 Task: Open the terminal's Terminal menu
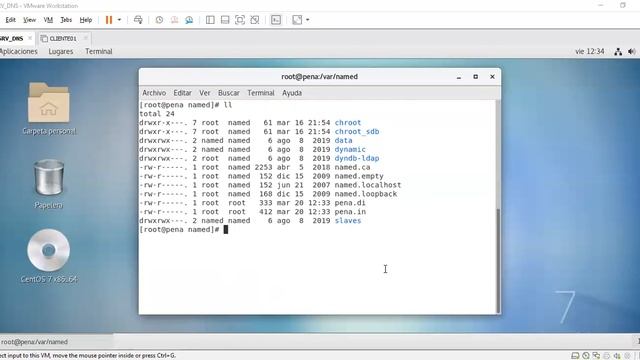click(261, 93)
